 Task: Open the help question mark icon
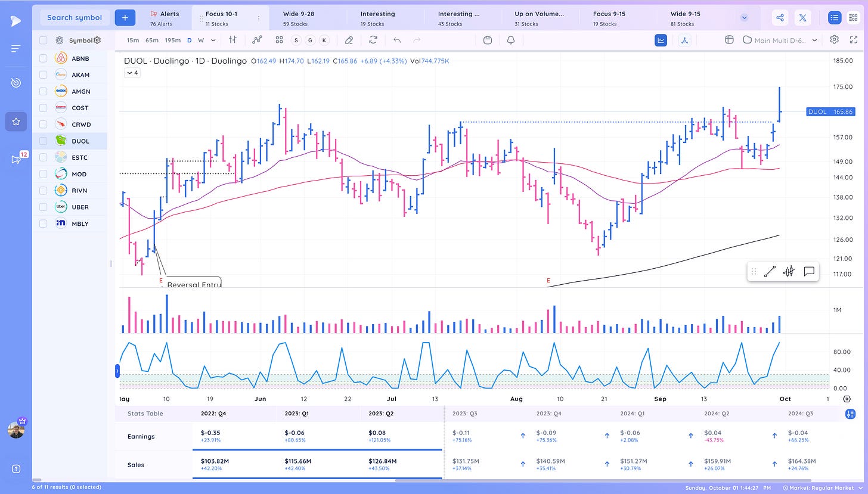[16, 468]
